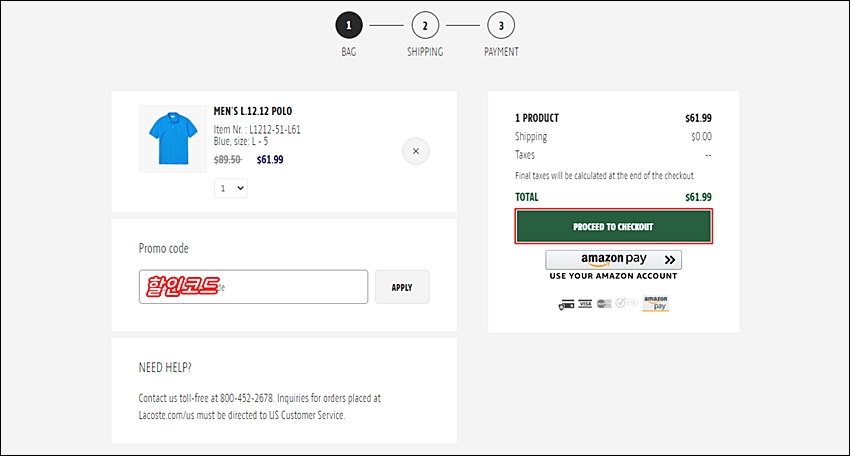Viewport: 850px width, 456px height.
Task: Click the '1 Product' summary label
Action: point(537,118)
